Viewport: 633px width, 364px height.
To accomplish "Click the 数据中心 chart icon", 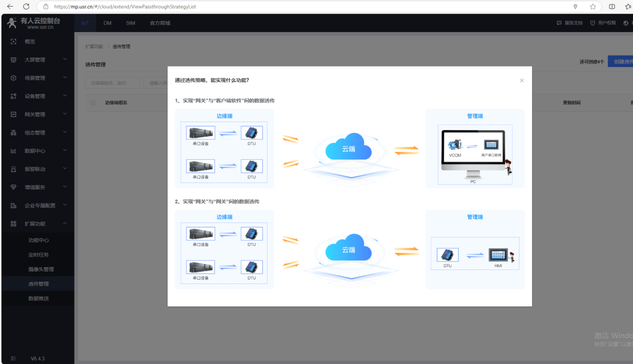I will 13,151.
